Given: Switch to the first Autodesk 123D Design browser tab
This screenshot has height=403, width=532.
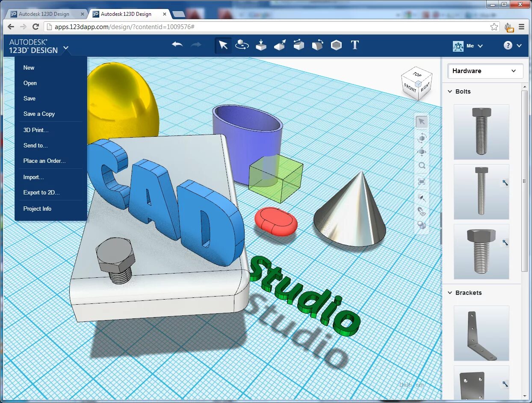Looking at the screenshot, I should pyautogui.click(x=46, y=14).
